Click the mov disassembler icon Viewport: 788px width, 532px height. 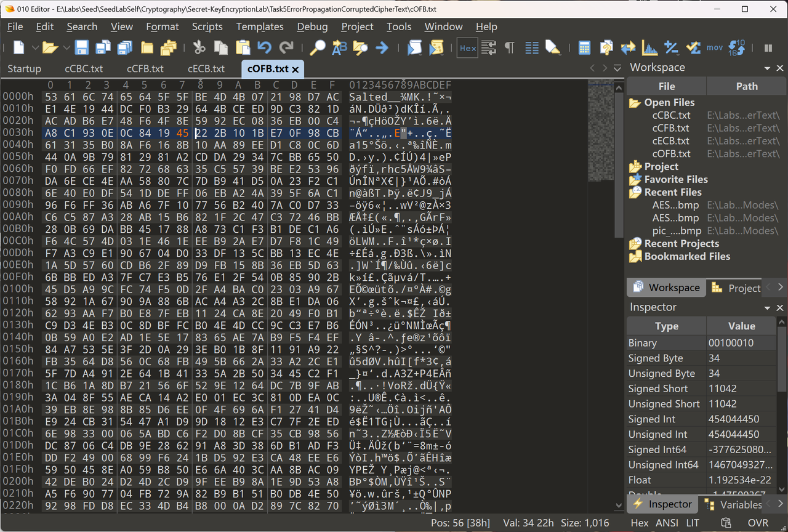pyautogui.click(x=715, y=47)
